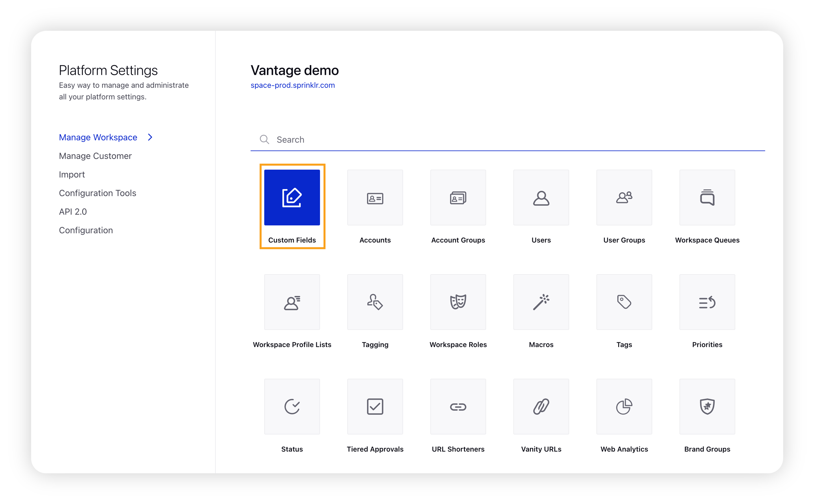Click the Brand Groups label

point(707,449)
